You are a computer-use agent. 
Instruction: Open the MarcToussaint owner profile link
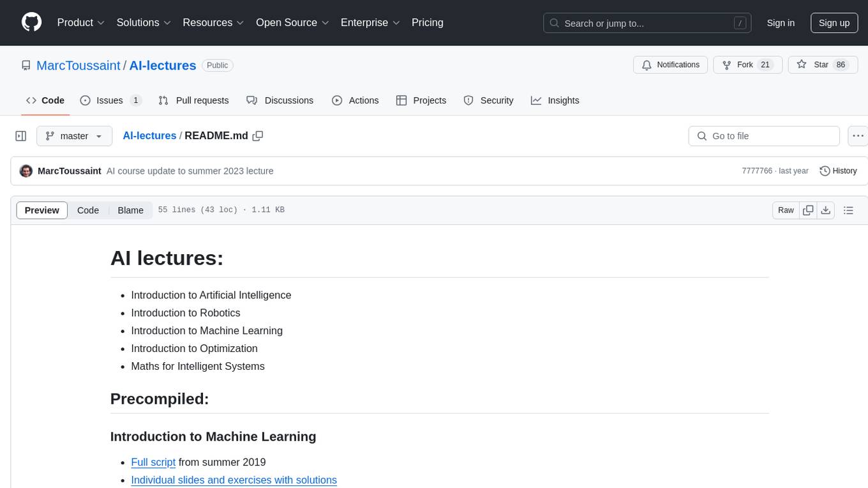coord(79,65)
